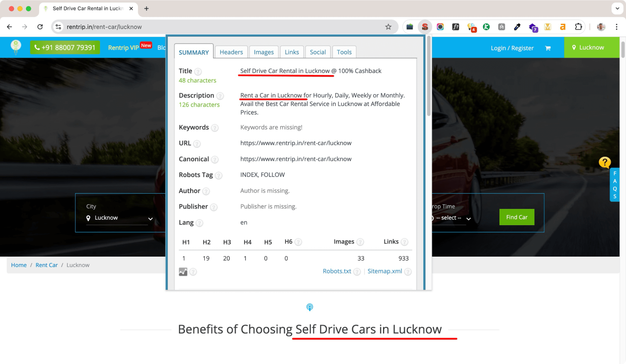The image size is (626, 364).
Task: Click the green K extension icon
Action: coord(486,27)
